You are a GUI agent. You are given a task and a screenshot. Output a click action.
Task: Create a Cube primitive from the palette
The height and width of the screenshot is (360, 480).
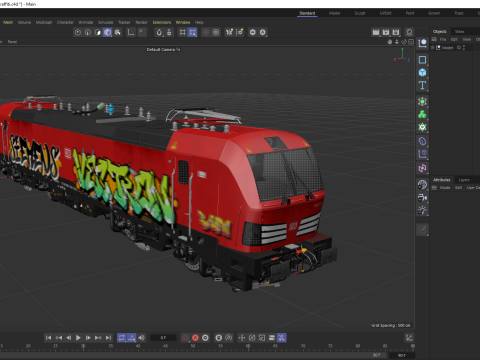point(422,72)
